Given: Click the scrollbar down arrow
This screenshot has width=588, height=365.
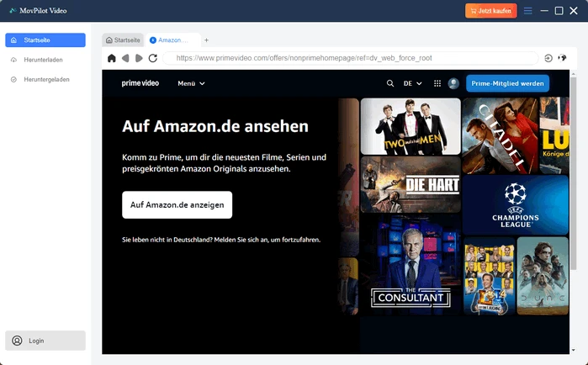Looking at the screenshot, I should coord(573,350).
